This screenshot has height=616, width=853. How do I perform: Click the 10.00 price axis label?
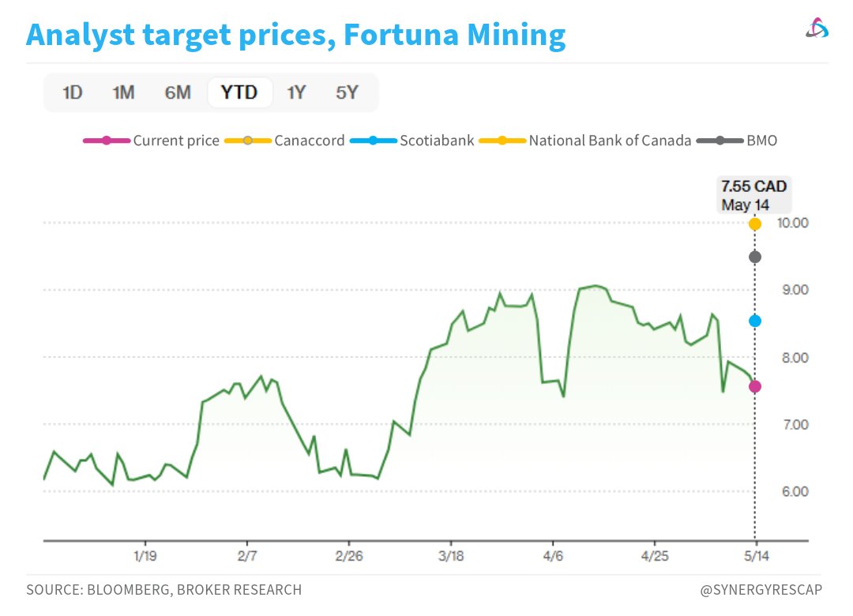[x=793, y=223]
